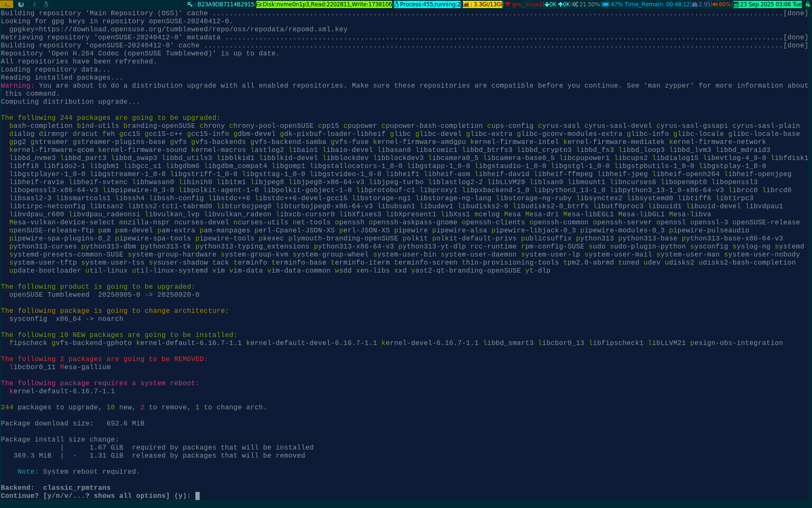
Task: Open the Firefox workspace icon
Action: click(21, 4)
